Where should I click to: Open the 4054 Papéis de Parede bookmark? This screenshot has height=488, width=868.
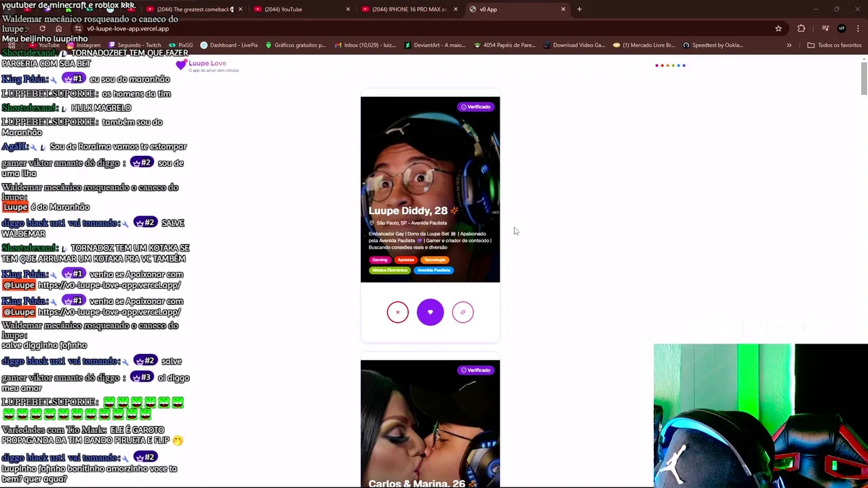pos(505,45)
